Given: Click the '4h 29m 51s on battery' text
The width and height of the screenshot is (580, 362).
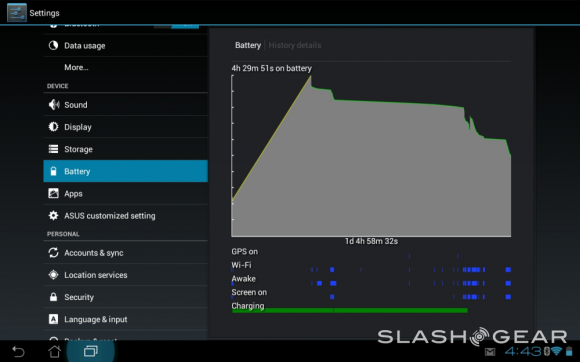Looking at the screenshot, I should [x=272, y=68].
